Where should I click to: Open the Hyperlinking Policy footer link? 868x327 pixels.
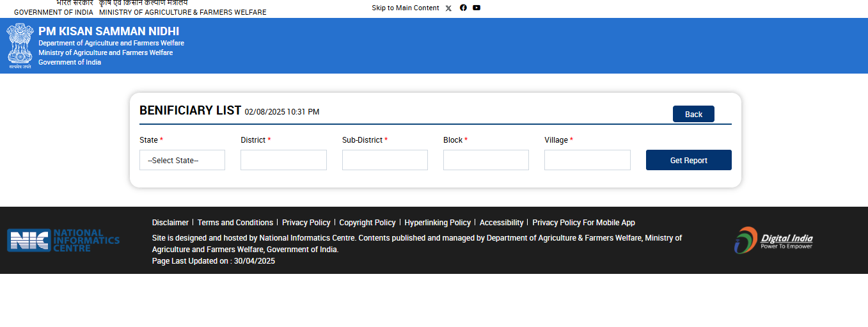tap(438, 223)
